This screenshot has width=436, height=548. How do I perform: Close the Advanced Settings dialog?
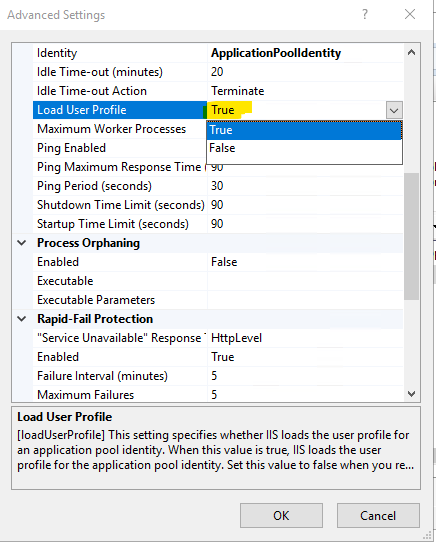point(410,14)
